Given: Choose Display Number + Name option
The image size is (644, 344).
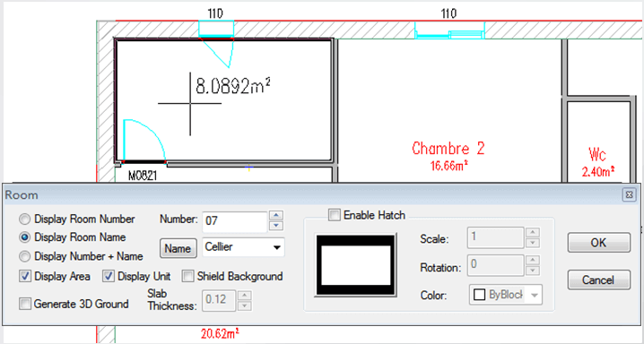Looking at the screenshot, I should (x=25, y=257).
